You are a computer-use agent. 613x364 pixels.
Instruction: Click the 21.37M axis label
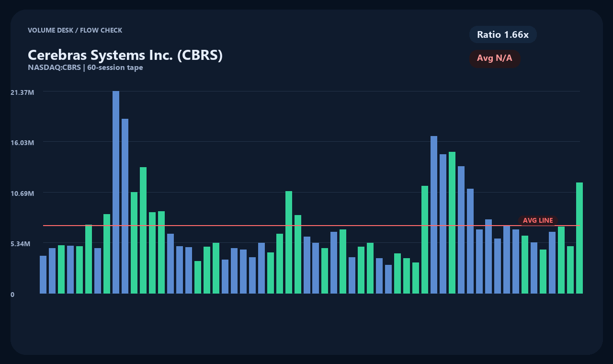click(23, 92)
